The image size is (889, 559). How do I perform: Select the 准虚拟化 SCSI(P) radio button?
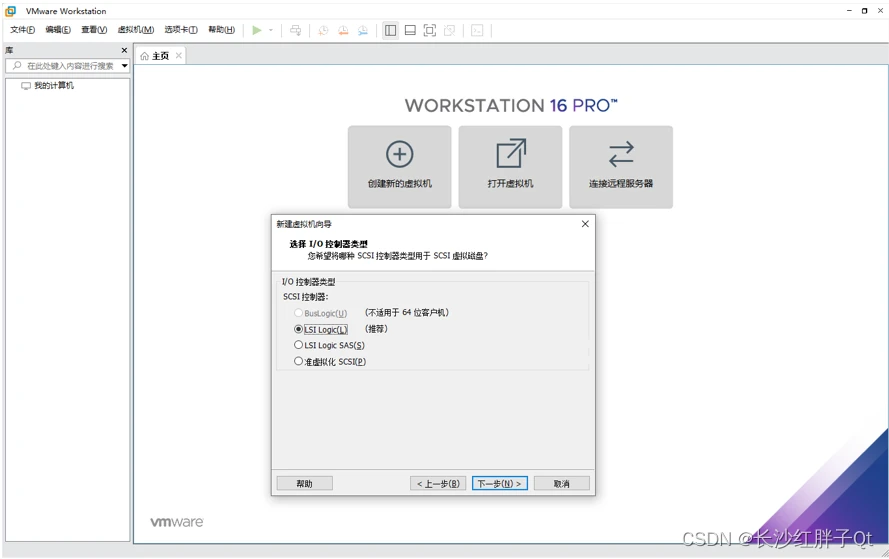coord(298,361)
